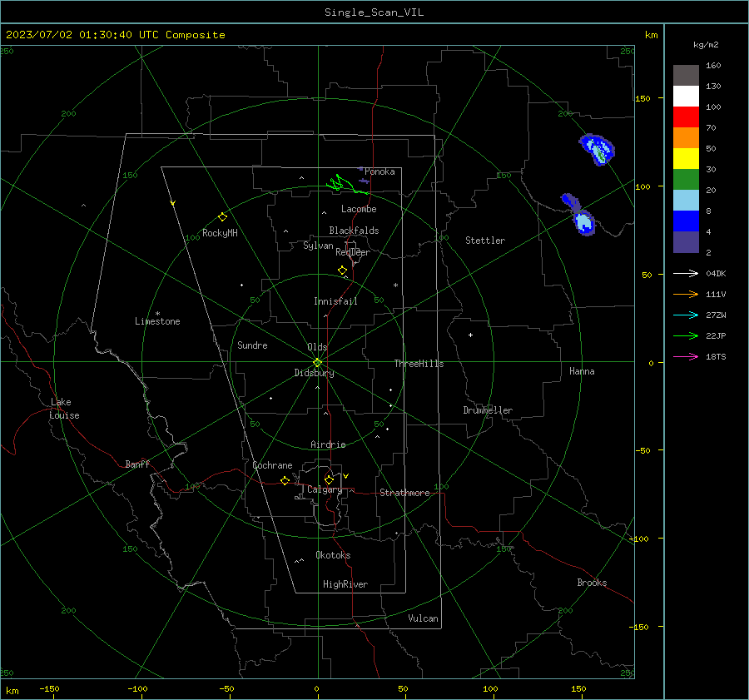
Task: Click the yellow diamond at the radar center
Action: [x=317, y=362]
